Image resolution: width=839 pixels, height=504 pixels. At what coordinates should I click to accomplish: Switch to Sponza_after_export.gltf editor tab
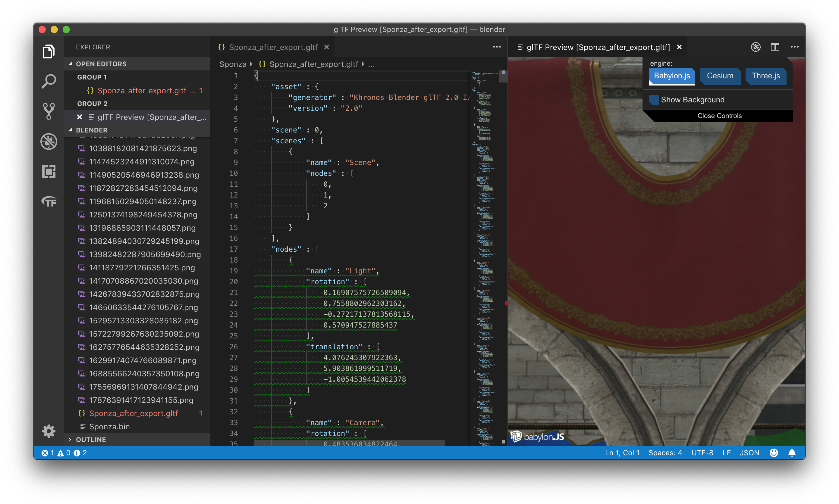273,47
